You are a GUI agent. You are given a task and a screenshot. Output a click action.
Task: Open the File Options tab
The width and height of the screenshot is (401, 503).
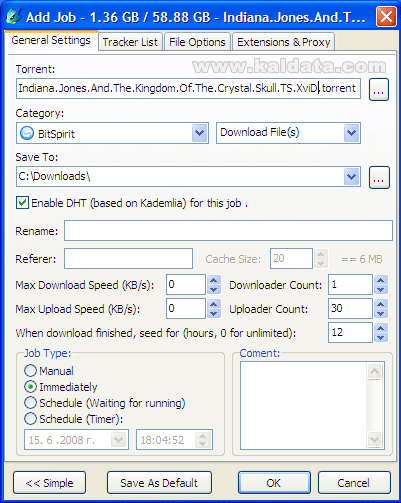[197, 42]
